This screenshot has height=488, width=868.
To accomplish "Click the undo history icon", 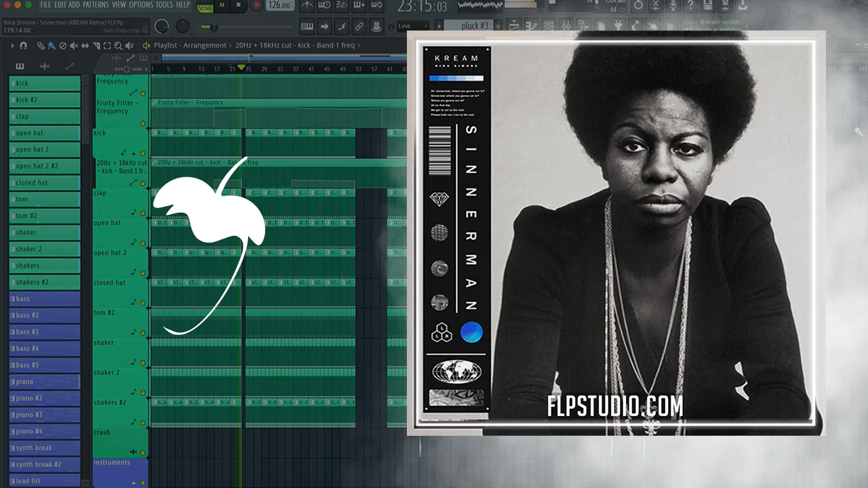I will tap(638, 5).
